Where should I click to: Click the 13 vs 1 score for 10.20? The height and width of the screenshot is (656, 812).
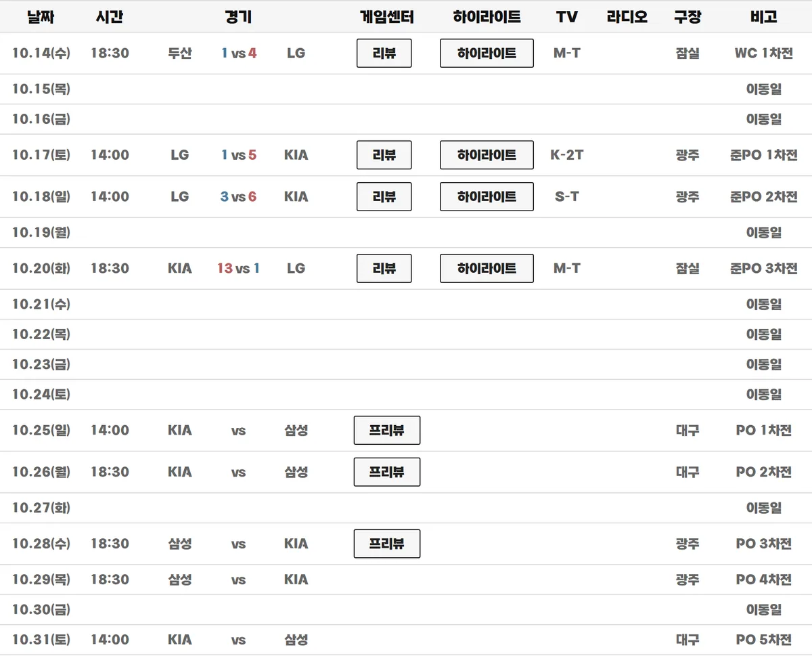239,269
